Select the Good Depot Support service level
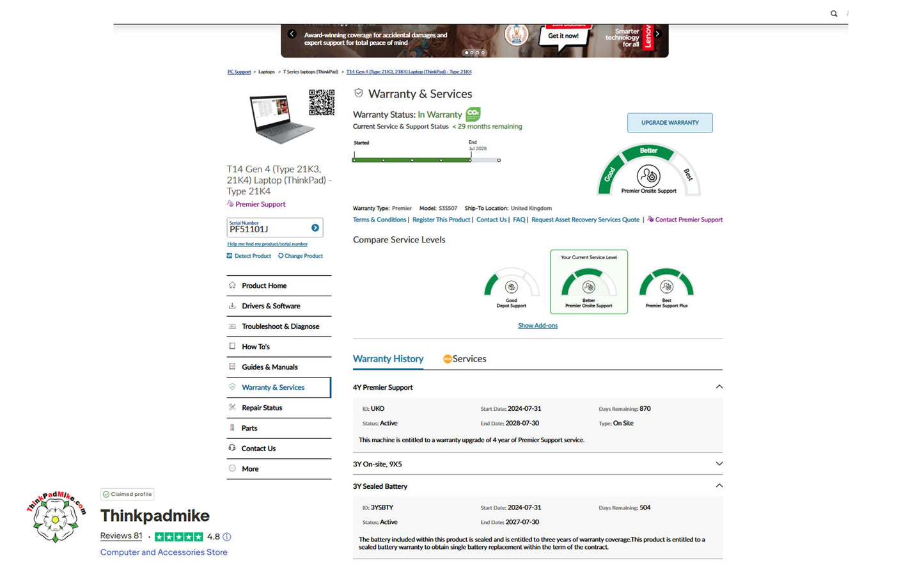924x581 pixels. point(511,288)
